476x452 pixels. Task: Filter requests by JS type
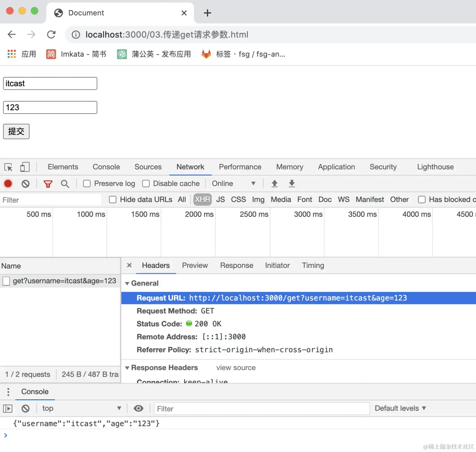pos(221,199)
